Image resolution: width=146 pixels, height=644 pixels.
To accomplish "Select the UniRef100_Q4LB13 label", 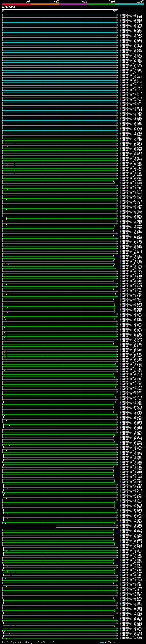I will [x=131, y=67].
